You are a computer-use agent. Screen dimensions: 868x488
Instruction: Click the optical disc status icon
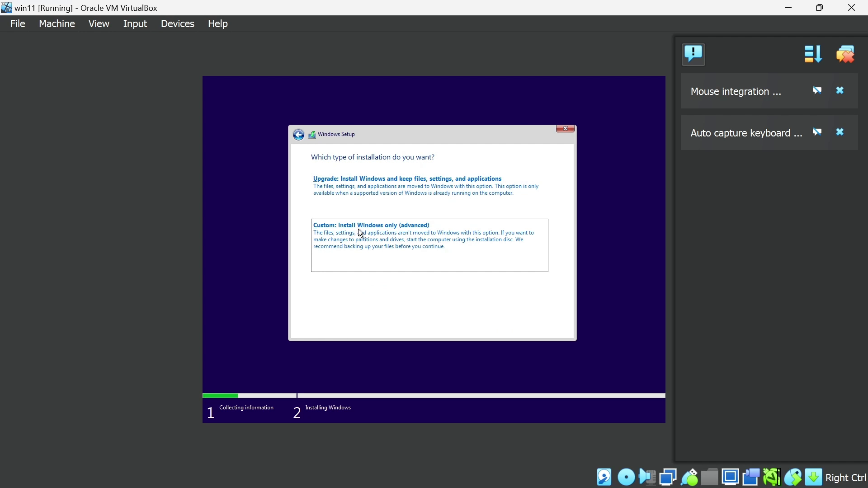(x=626, y=477)
